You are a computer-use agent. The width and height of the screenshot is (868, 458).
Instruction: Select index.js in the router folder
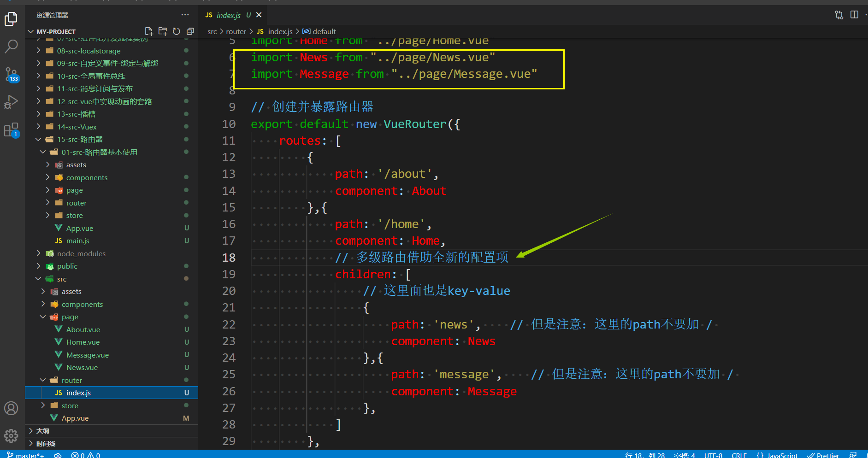tap(112, 393)
